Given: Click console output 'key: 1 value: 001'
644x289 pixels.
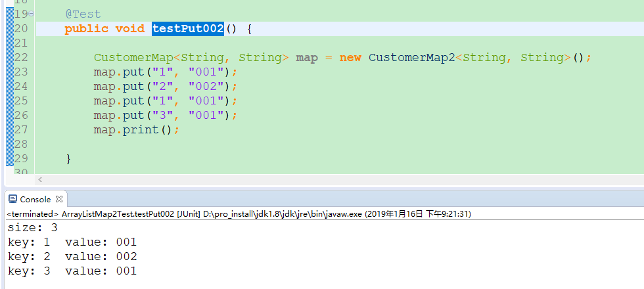Looking at the screenshot, I should pyautogui.click(x=72, y=242).
